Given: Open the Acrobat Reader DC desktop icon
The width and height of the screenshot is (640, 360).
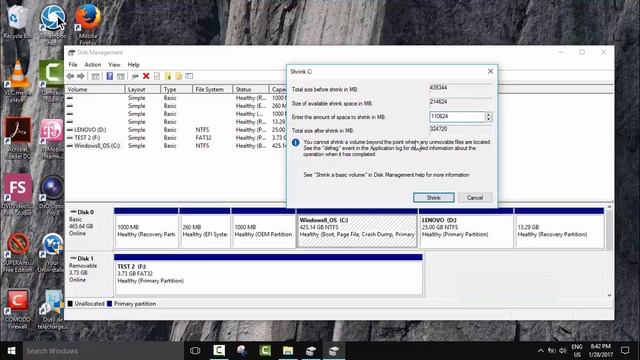Looking at the screenshot, I should click(x=17, y=138).
